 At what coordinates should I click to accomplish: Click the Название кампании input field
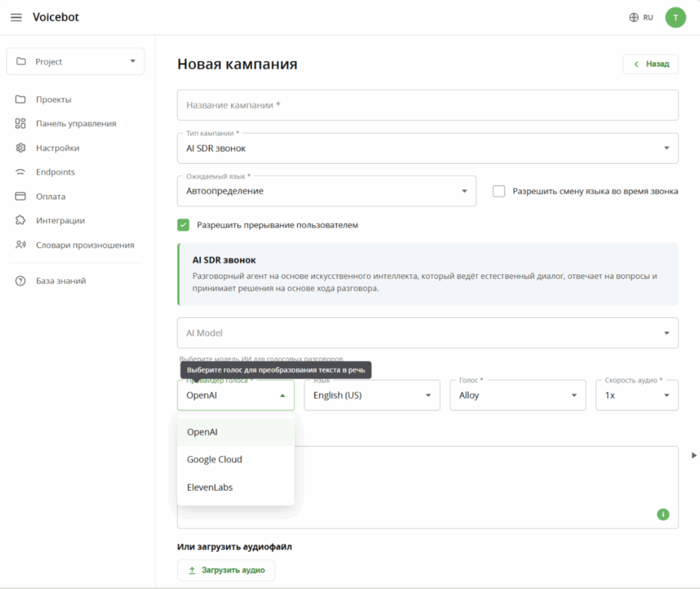428,105
